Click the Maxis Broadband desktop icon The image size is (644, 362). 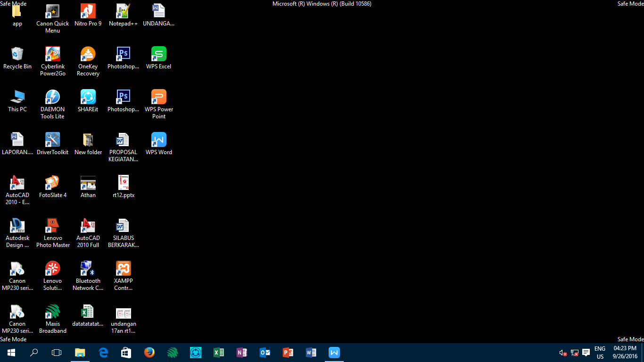53,319
